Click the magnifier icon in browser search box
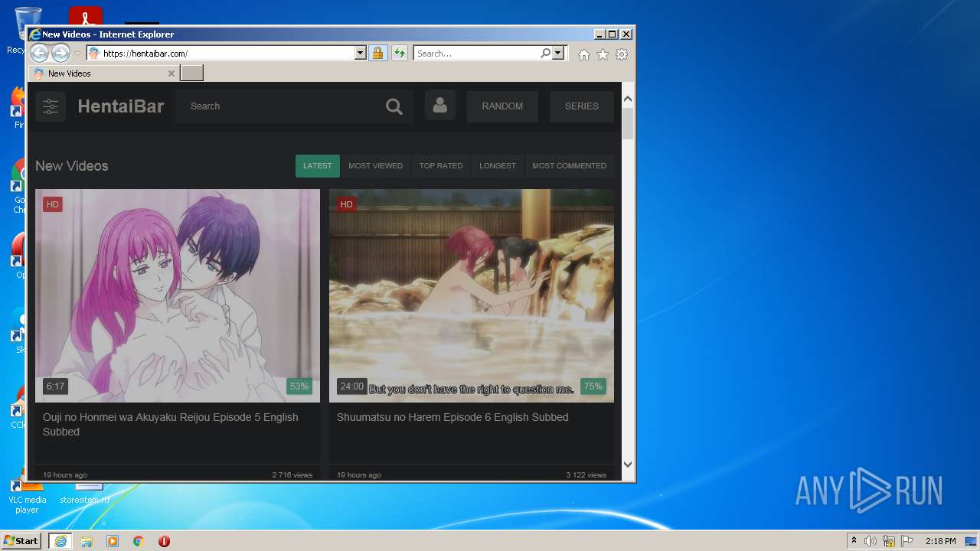The height and width of the screenshot is (551, 980). [x=545, y=53]
